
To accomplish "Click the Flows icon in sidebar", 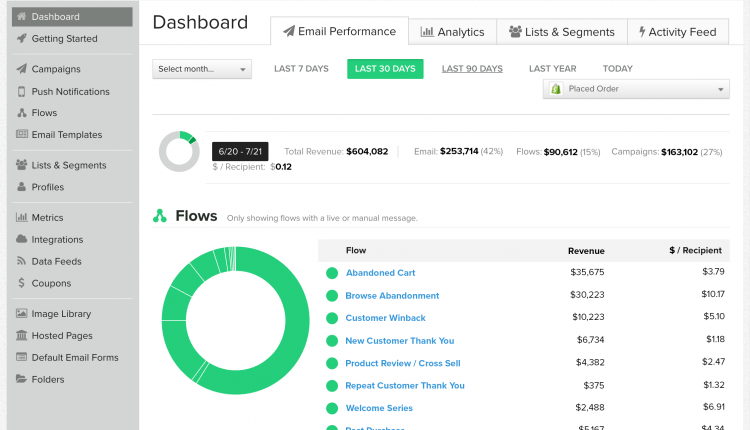I will 22,114.
